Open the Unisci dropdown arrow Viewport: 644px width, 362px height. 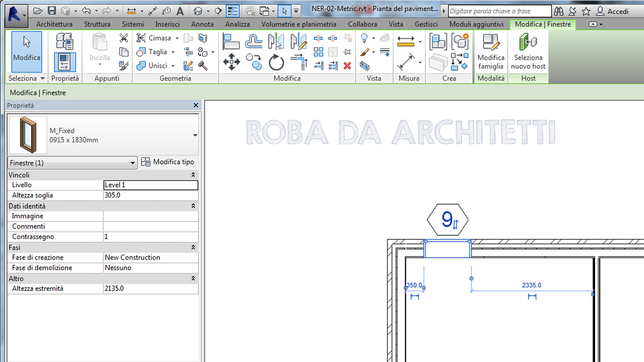coord(173,66)
